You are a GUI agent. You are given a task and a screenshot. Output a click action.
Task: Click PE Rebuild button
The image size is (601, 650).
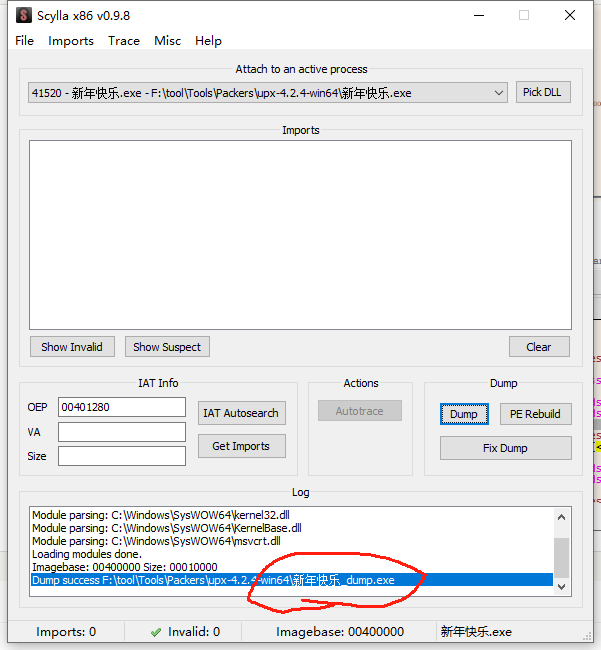[536, 414]
